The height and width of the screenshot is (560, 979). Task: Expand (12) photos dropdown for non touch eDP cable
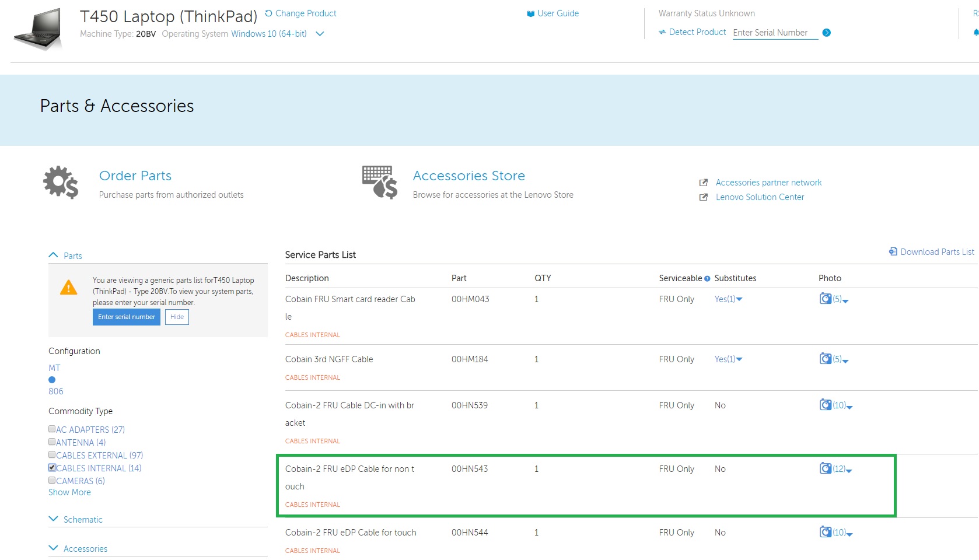842,469
